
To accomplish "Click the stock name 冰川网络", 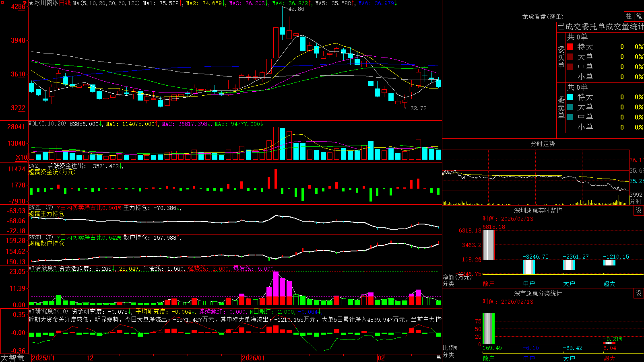I will coord(46,3).
